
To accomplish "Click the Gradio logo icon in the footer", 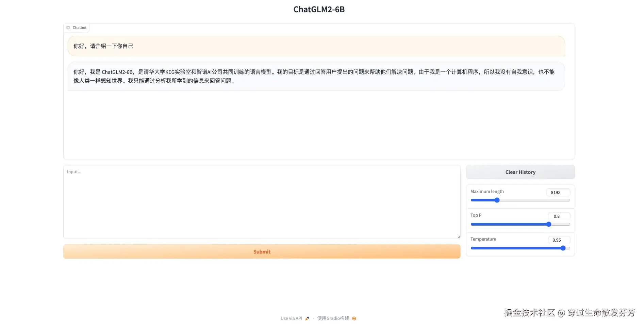I will (x=354, y=318).
